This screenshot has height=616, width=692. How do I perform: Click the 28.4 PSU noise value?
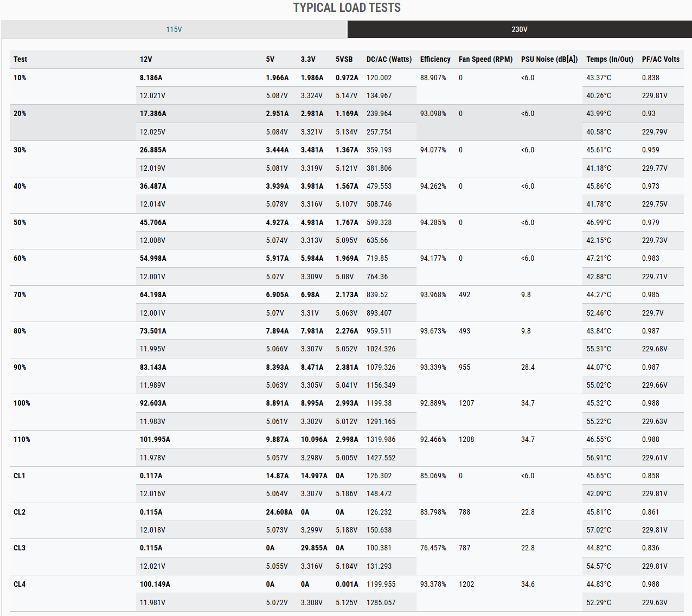(x=528, y=367)
